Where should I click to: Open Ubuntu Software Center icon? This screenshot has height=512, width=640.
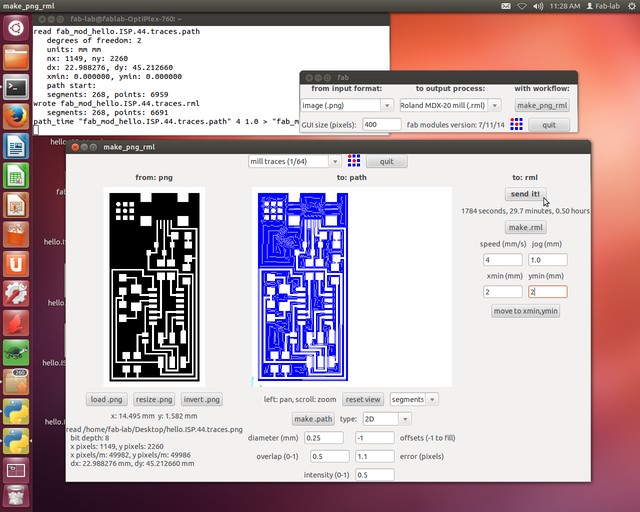point(16,234)
